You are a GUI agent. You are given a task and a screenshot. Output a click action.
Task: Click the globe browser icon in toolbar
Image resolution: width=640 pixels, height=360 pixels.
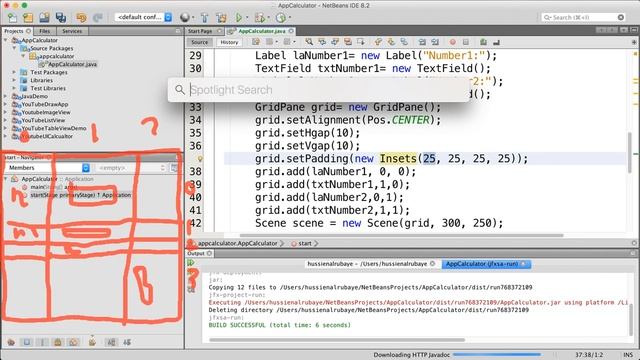(185, 17)
